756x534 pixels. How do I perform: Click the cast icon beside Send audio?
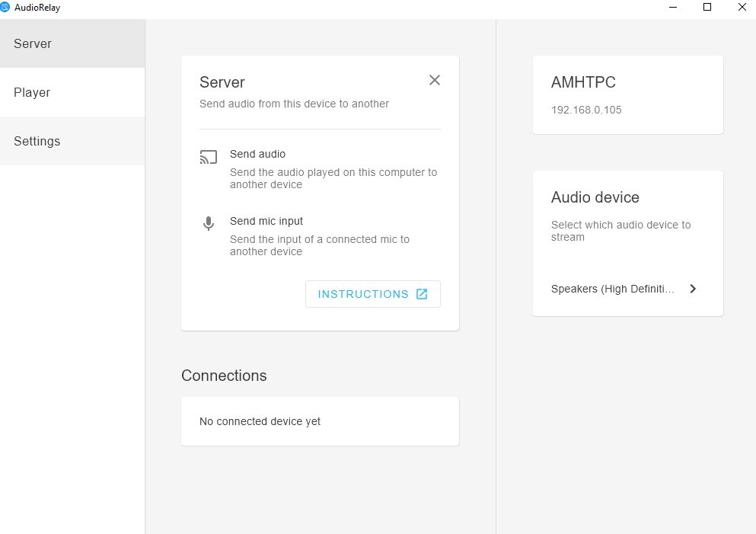209,158
